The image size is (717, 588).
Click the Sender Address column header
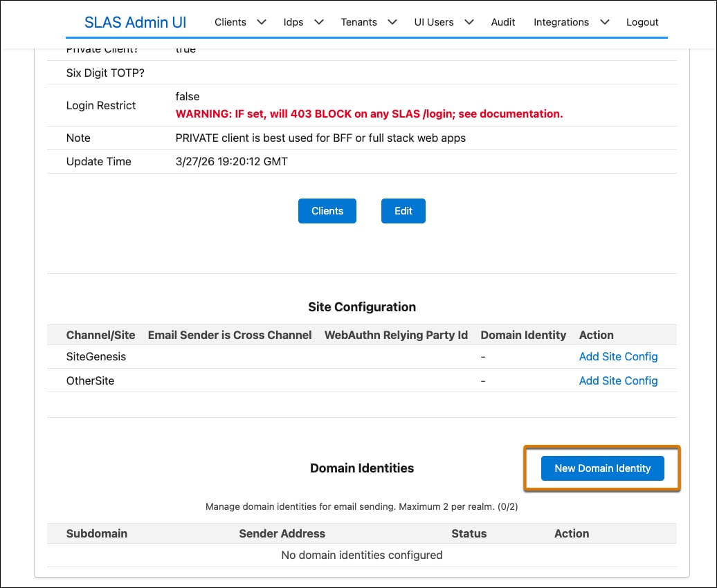click(282, 533)
